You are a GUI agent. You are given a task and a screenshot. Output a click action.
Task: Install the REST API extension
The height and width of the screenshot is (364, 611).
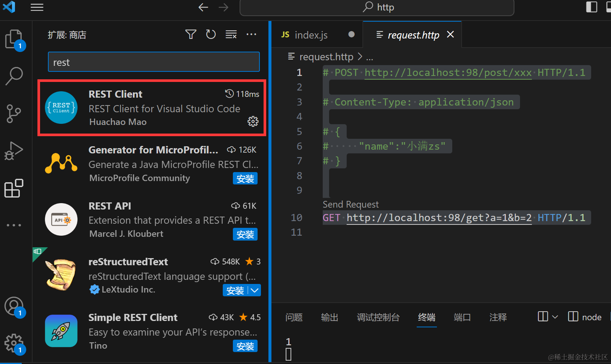[x=245, y=234]
